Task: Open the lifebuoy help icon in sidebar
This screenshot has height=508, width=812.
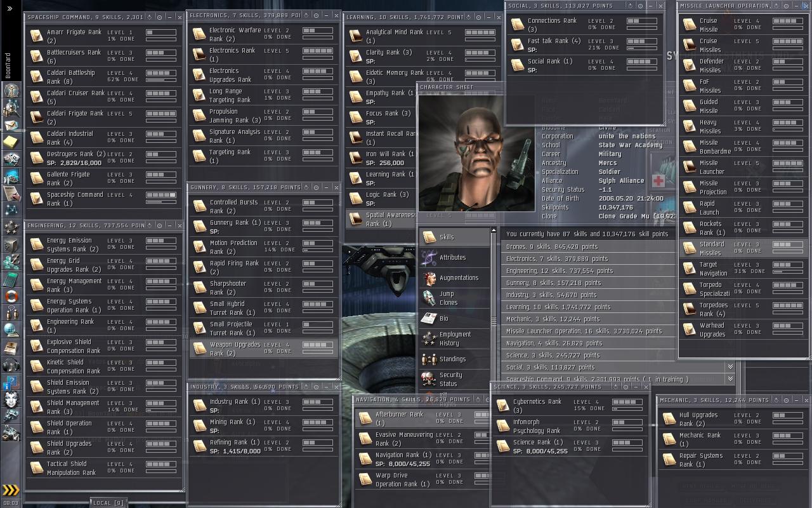Action: [11, 296]
